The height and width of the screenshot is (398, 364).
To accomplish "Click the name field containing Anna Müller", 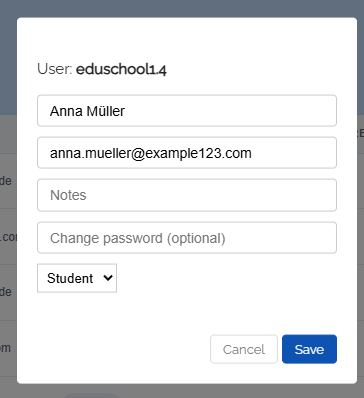I will click(x=187, y=111).
